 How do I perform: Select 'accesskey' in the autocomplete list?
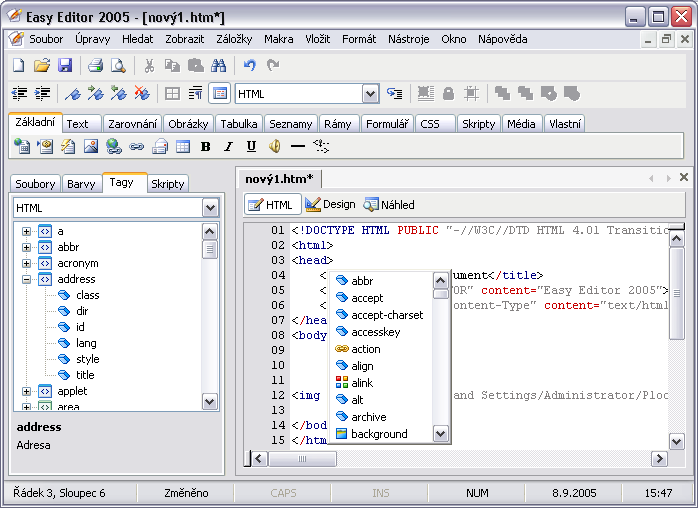[x=374, y=332]
